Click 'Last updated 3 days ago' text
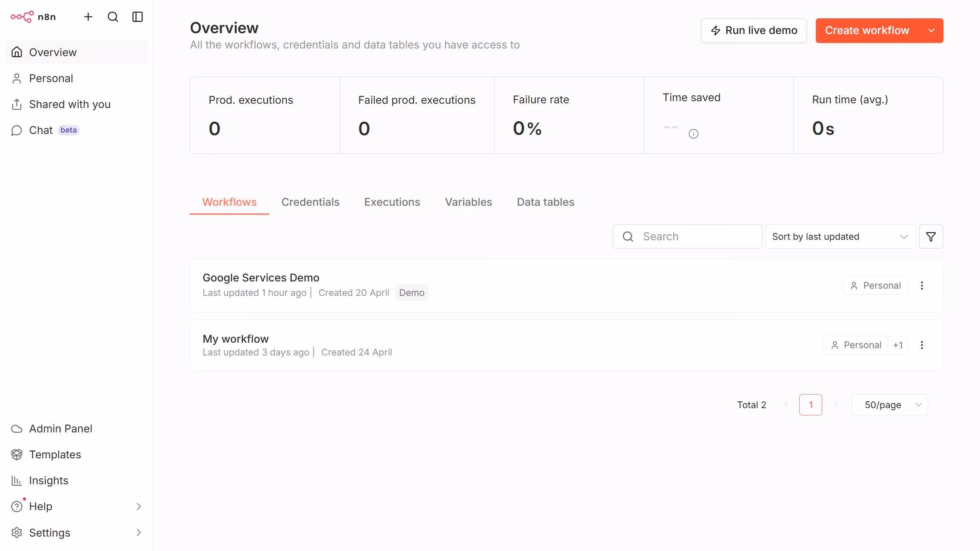The height and width of the screenshot is (551, 980). tap(256, 352)
